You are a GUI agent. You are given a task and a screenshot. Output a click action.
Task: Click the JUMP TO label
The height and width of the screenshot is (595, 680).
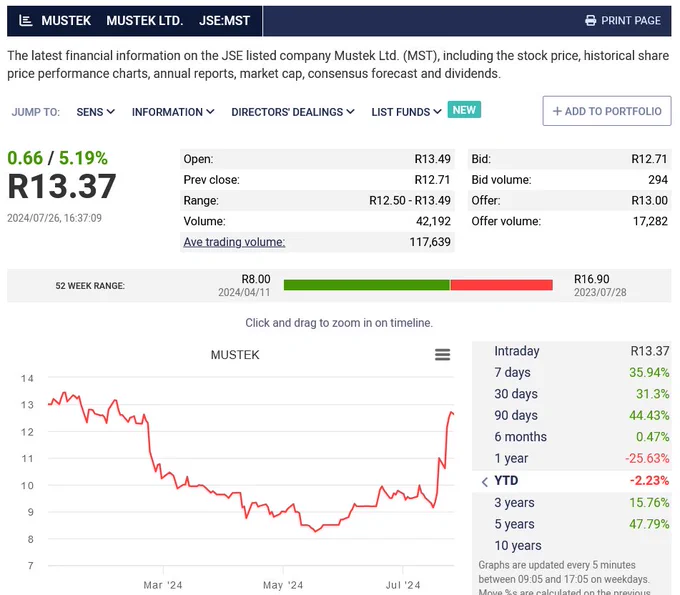point(36,112)
